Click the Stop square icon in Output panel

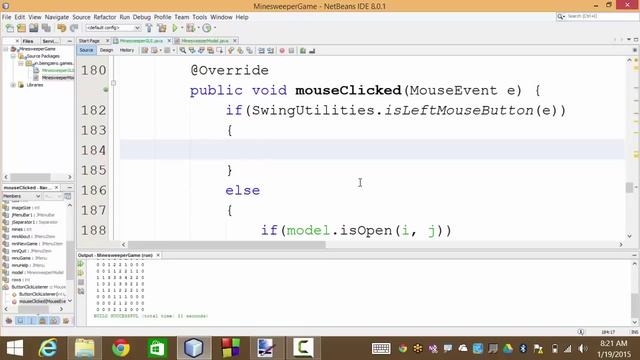pos(81,282)
